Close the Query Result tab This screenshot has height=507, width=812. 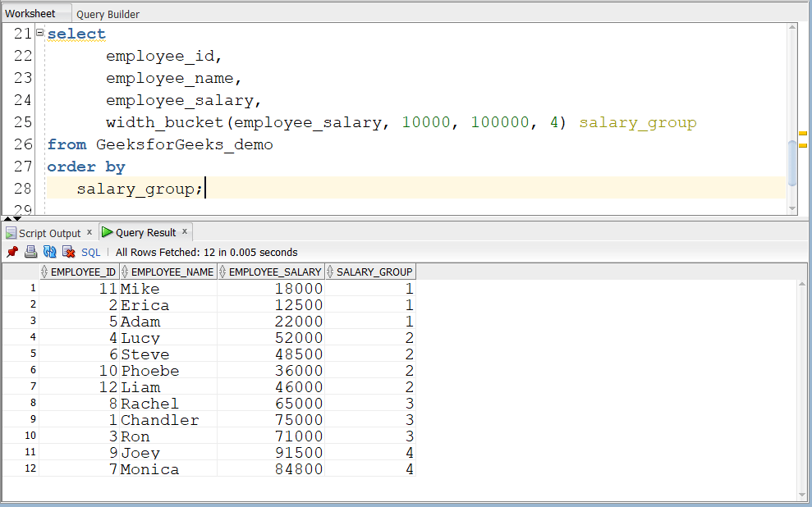coord(184,232)
